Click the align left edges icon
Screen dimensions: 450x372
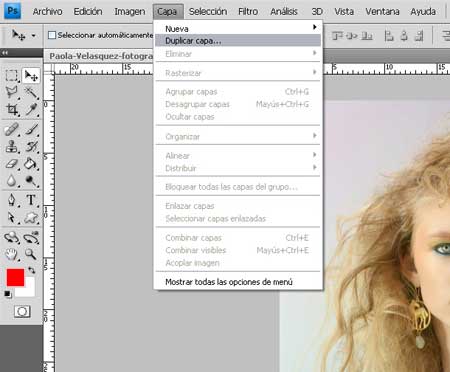[389, 35]
